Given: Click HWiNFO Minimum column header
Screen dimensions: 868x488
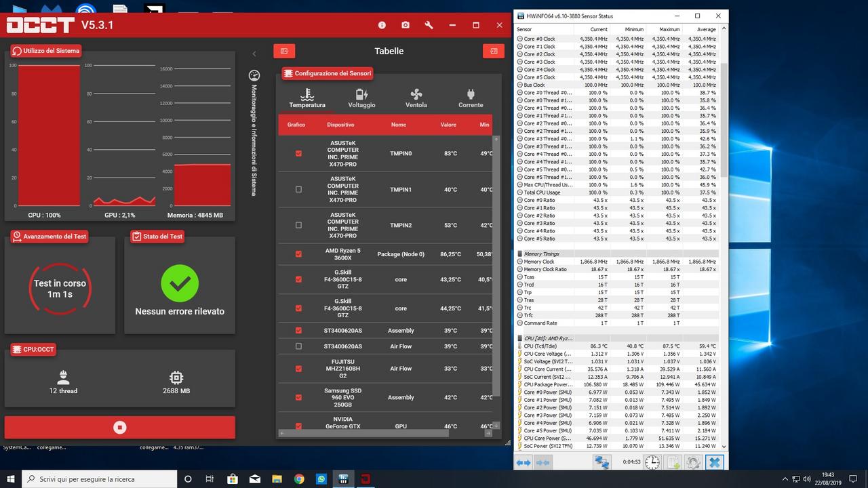Looking at the screenshot, I should coord(627,29).
